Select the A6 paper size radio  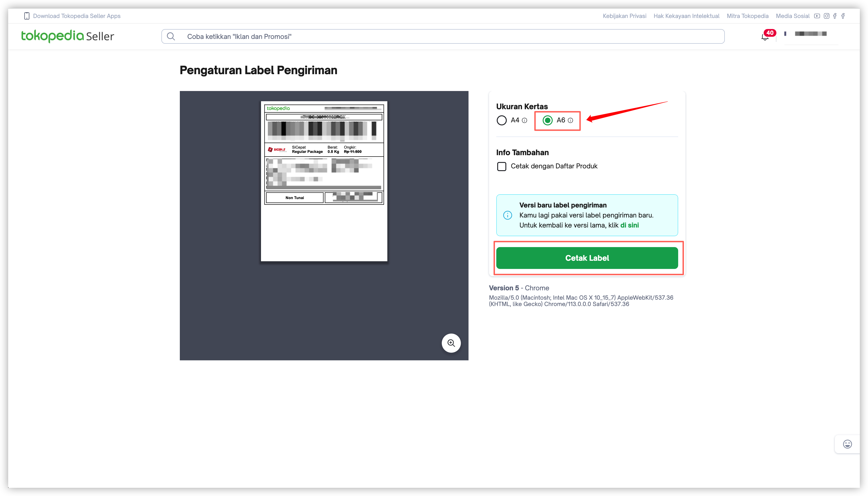point(547,120)
